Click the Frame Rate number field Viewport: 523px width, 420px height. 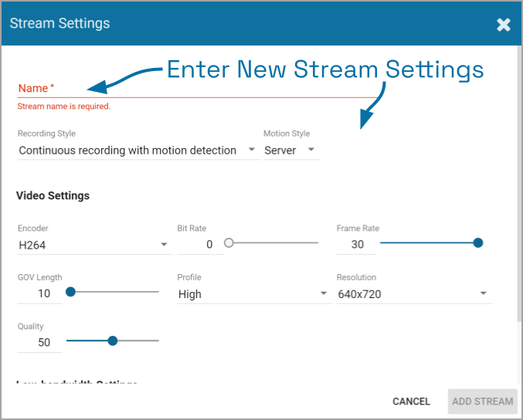pos(356,245)
